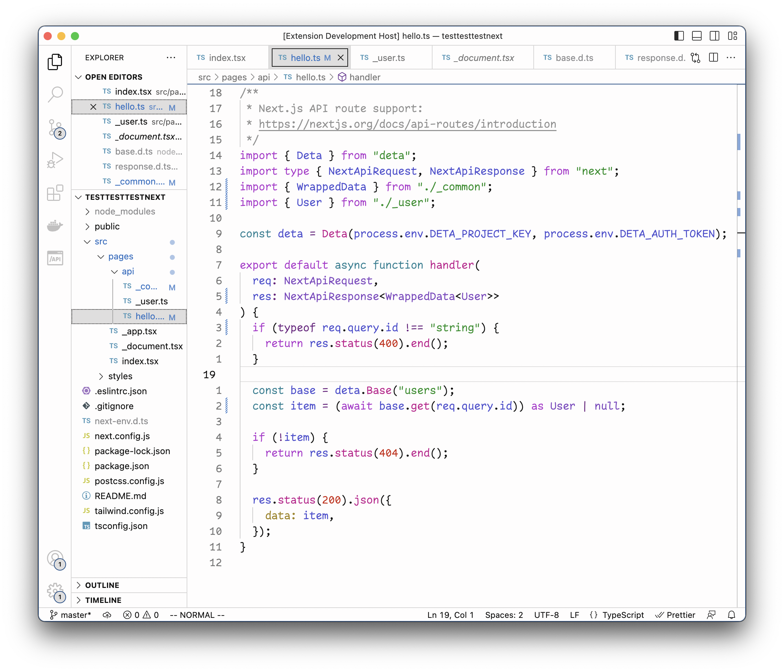Image resolution: width=784 pixels, height=672 pixels.
Task: Click the Open Changes compare icon
Action: [695, 58]
